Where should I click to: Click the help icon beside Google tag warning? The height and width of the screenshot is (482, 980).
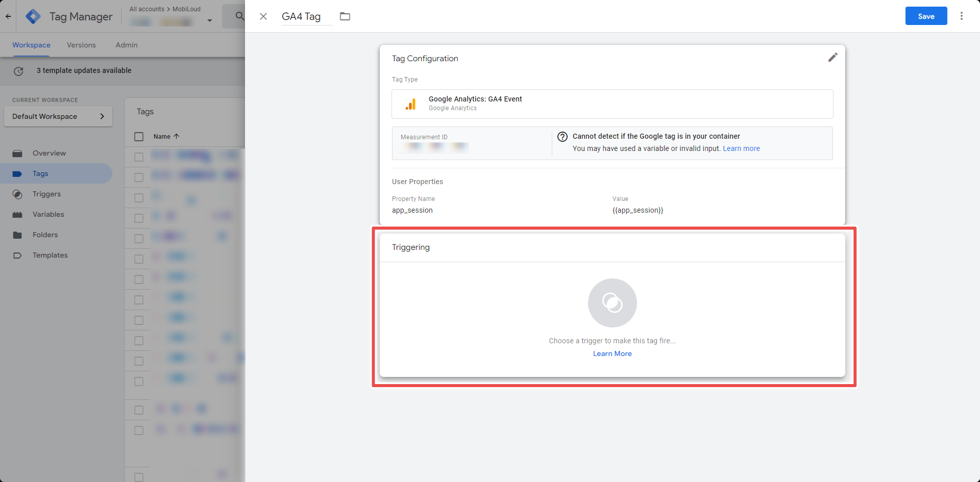(x=562, y=137)
